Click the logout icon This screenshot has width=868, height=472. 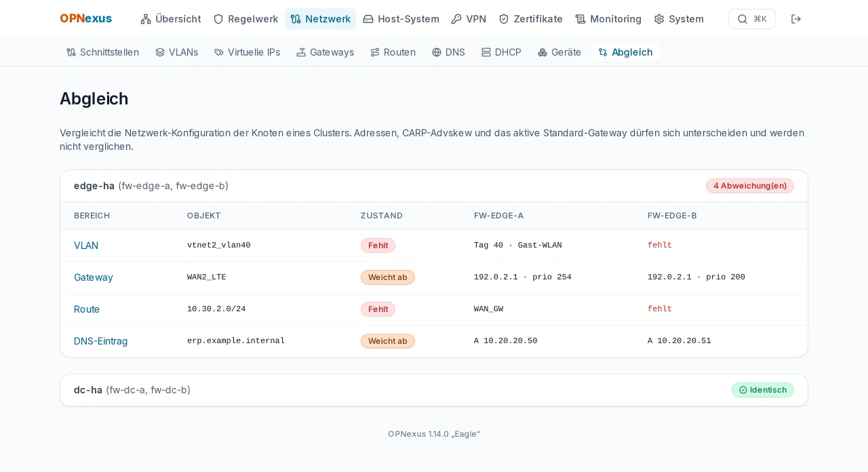[x=796, y=19]
